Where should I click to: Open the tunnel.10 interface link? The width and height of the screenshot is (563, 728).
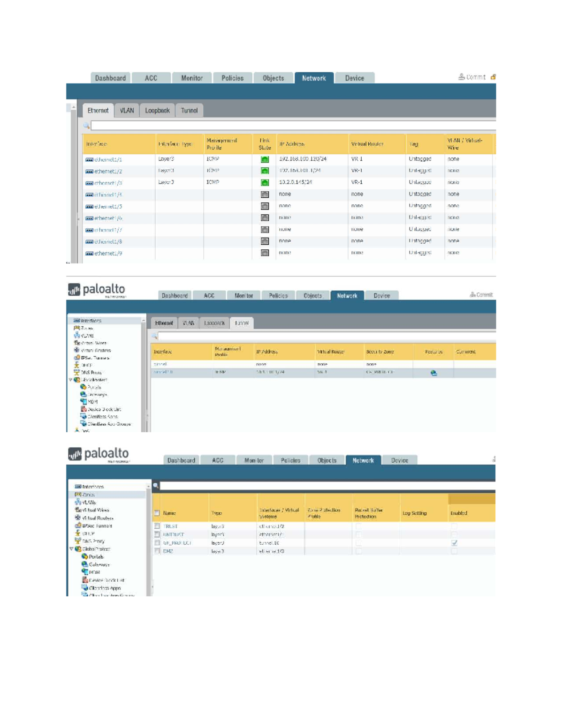coord(163,372)
